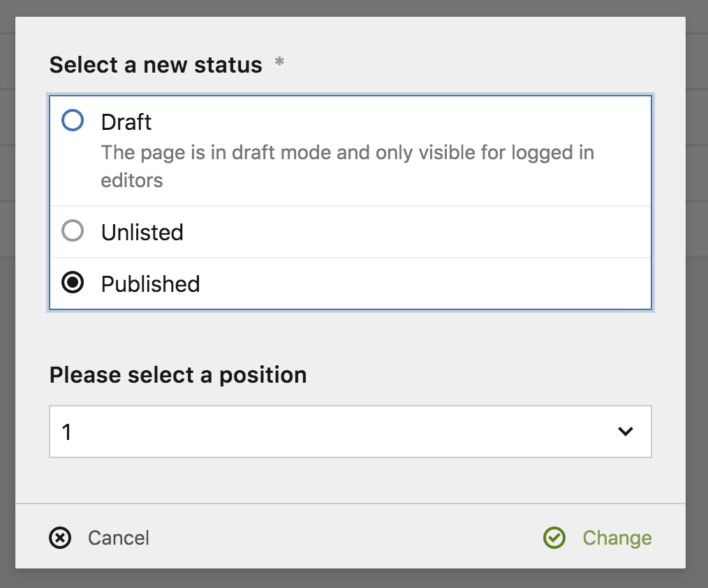
Task: Click the circled X Cancel icon
Action: tap(61, 538)
